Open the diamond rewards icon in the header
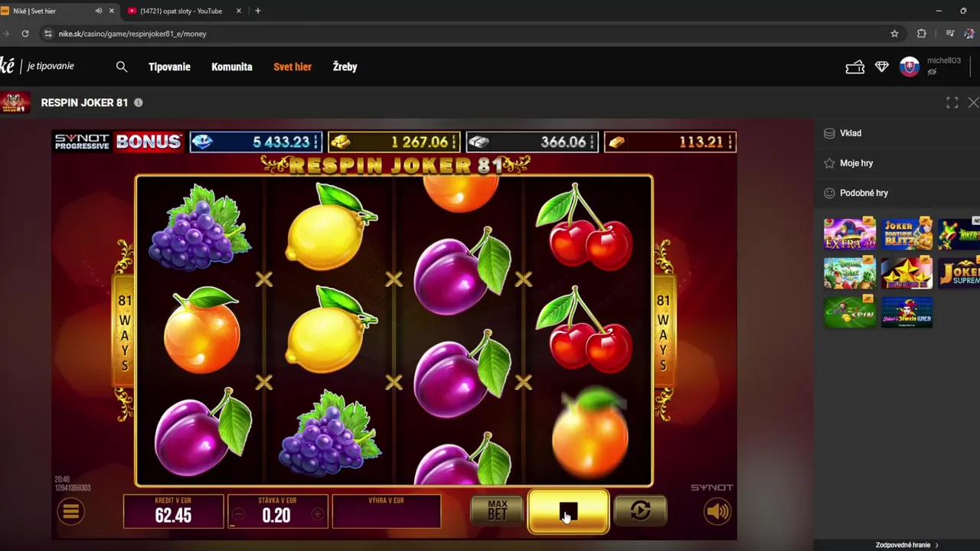 tap(882, 67)
